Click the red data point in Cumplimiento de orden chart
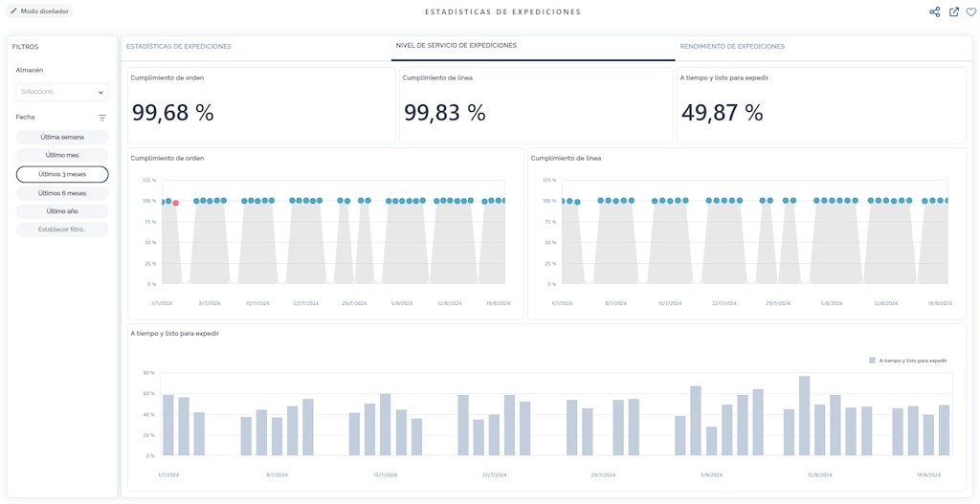 (x=175, y=203)
